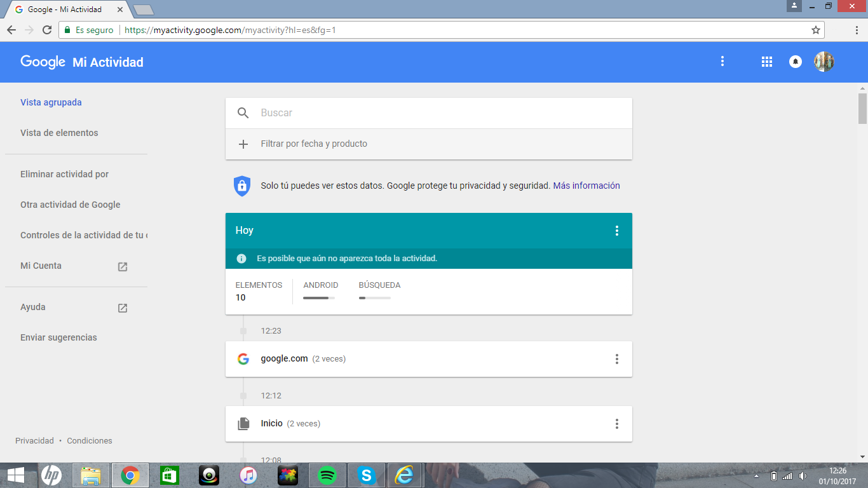Open the Ayuda link

[x=33, y=307]
